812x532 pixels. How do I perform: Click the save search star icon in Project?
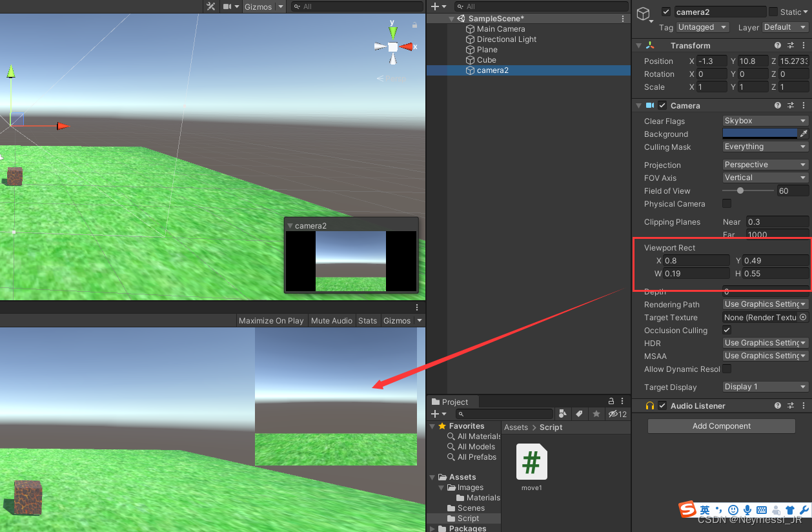596,414
